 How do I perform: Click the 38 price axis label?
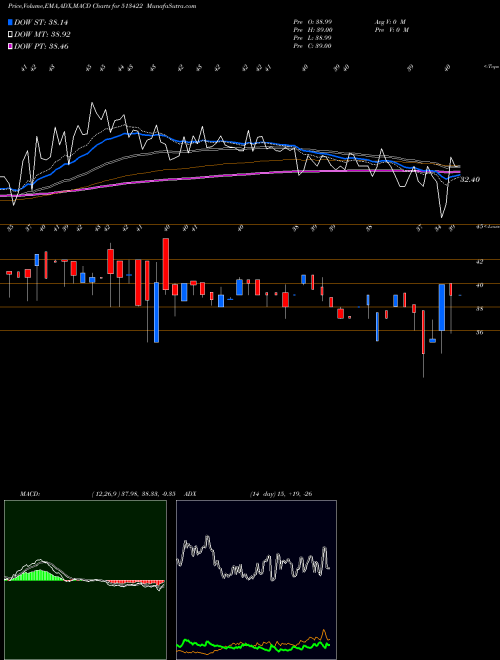click(479, 309)
